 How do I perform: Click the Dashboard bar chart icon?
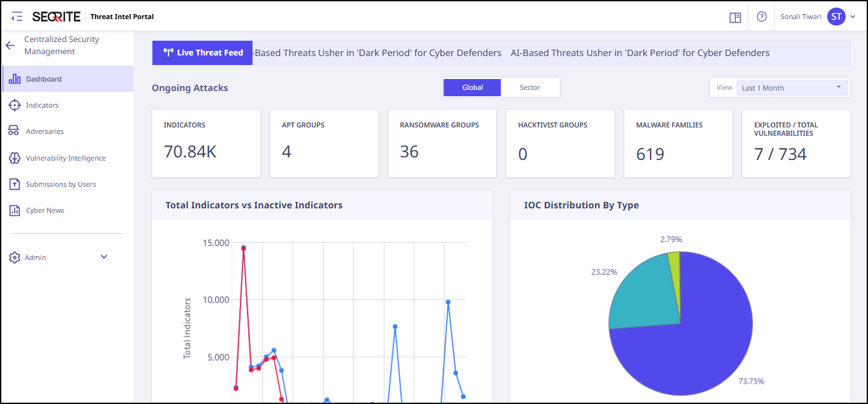[15, 79]
